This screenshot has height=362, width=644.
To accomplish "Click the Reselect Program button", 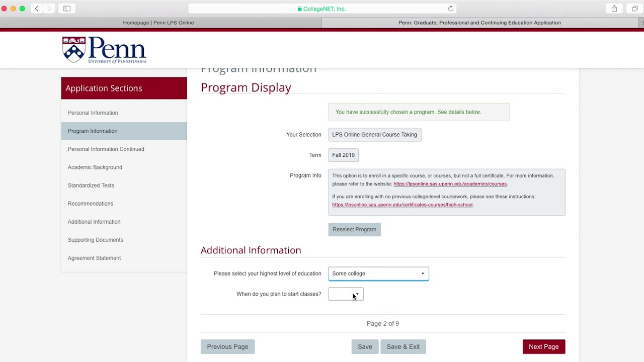I will [x=354, y=229].
